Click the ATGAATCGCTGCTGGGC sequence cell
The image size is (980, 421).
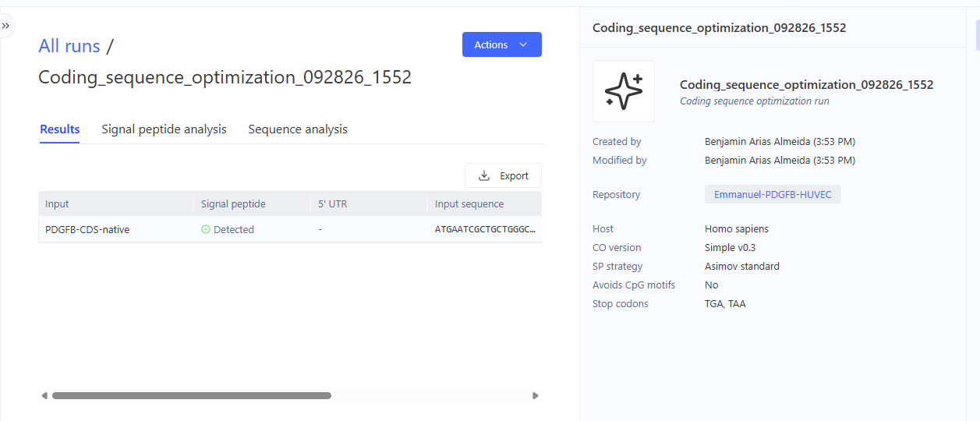pos(485,230)
